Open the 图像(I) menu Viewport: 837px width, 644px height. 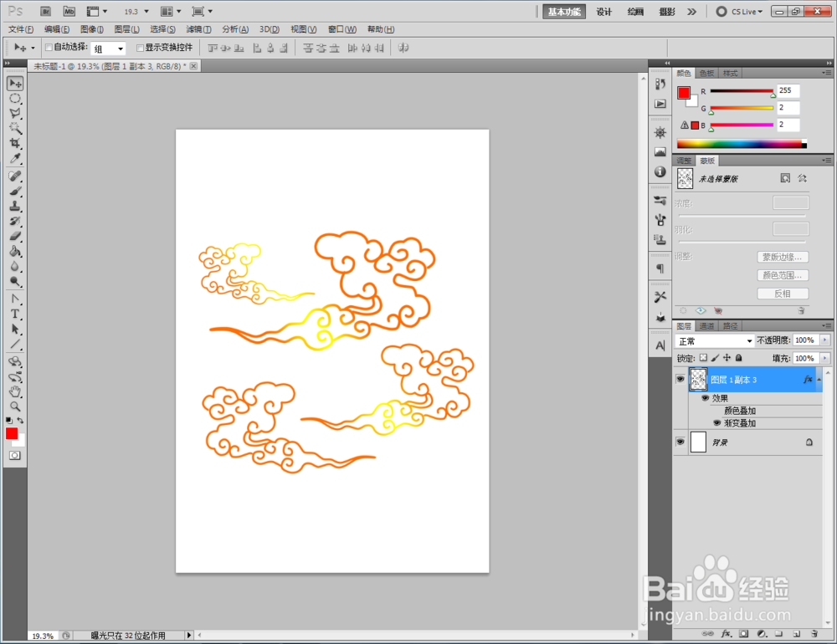[x=92, y=28]
